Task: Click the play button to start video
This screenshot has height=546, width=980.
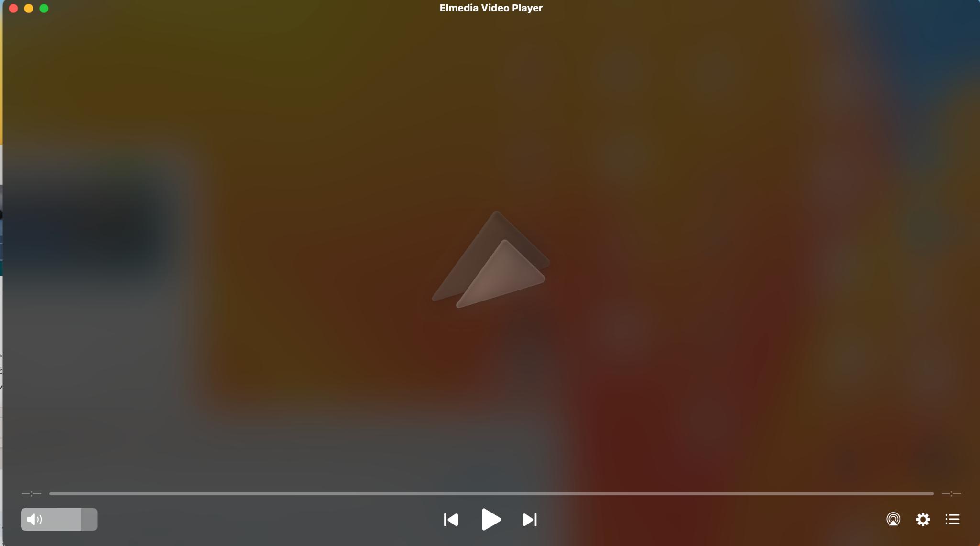Action: pyautogui.click(x=491, y=518)
